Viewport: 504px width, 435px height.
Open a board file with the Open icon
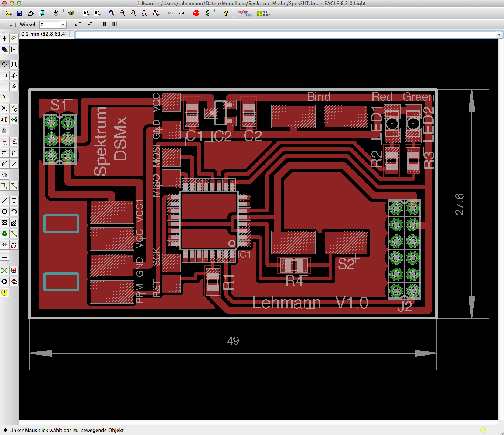(8, 13)
